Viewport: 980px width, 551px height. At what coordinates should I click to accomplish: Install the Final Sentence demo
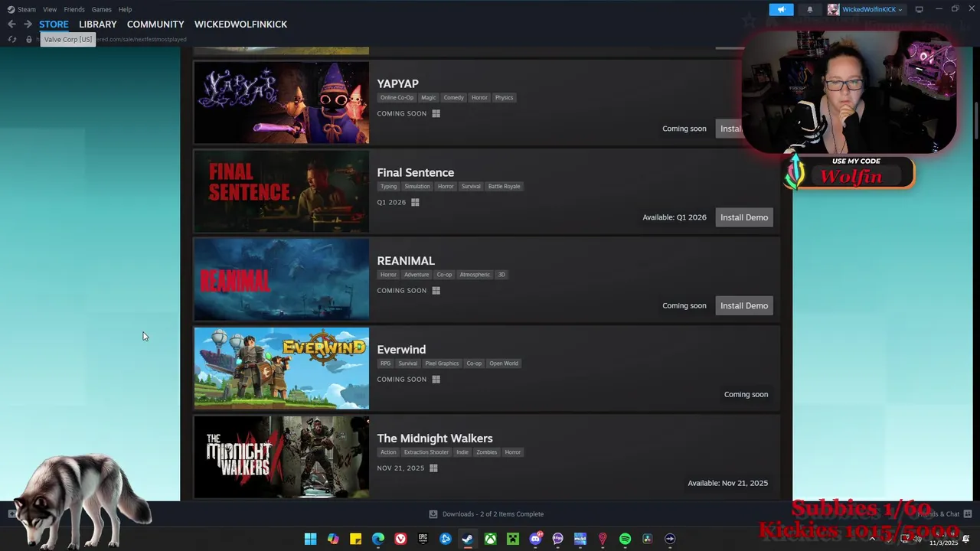click(744, 217)
